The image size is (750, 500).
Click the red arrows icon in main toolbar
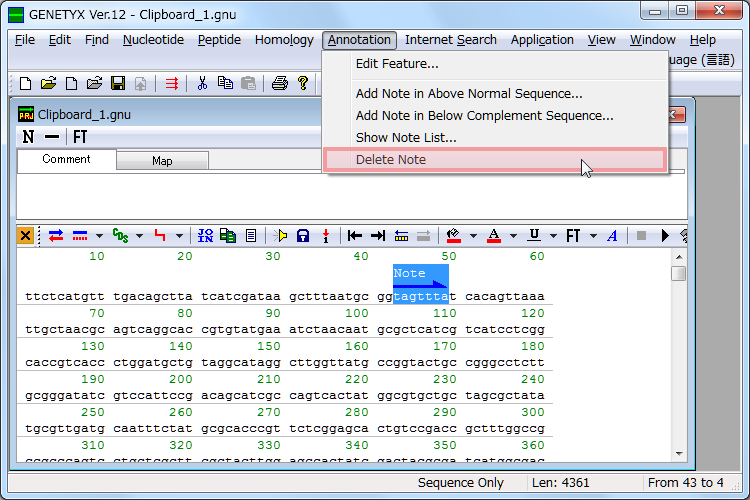point(172,83)
